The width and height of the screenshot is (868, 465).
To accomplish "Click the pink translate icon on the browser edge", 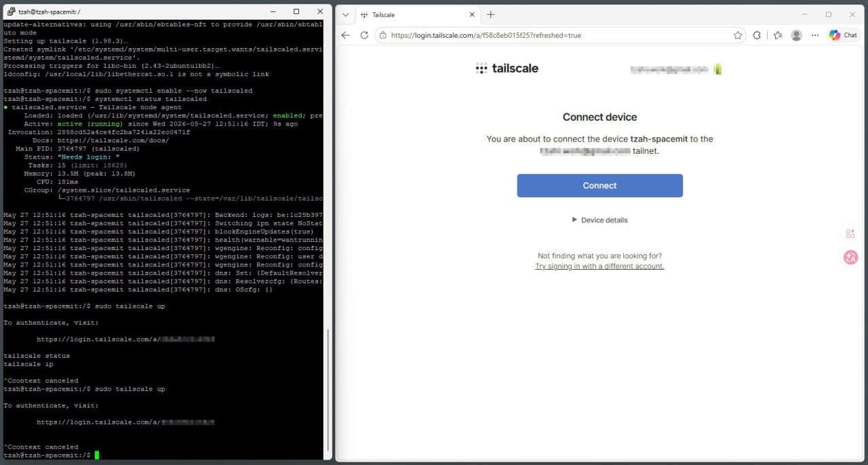I will [850, 257].
